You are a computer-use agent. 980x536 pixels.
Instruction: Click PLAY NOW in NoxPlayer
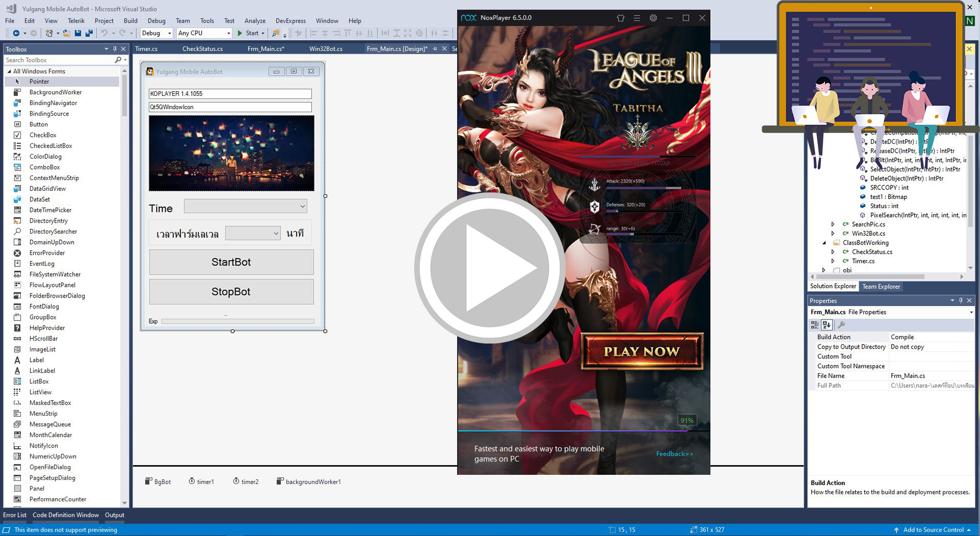tap(642, 352)
